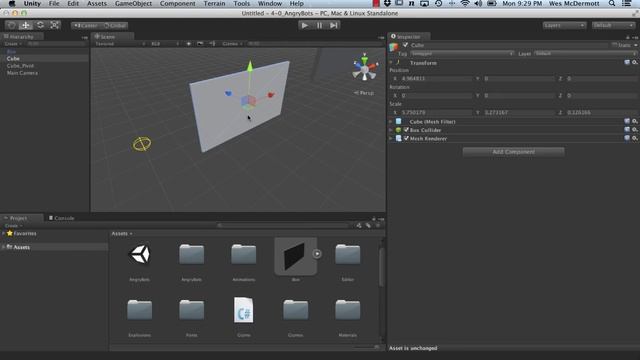Toggle the Box Collider enabled checkbox
Image resolution: width=640 pixels, height=360 pixels.
pyautogui.click(x=406, y=130)
